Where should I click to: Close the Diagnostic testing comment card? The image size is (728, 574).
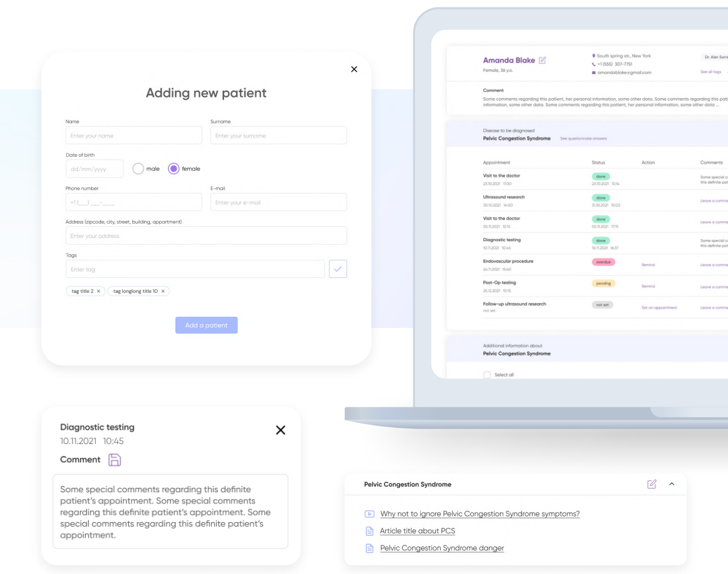[x=280, y=430]
